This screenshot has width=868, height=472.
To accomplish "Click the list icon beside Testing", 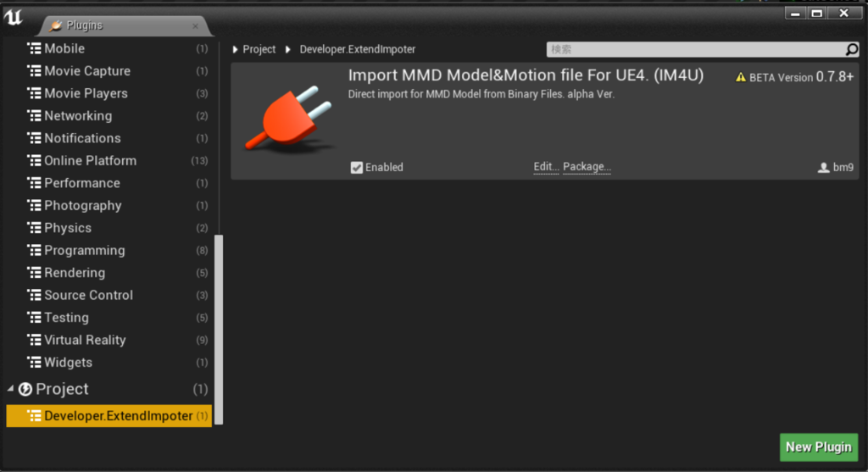I will tap(34, 318).
